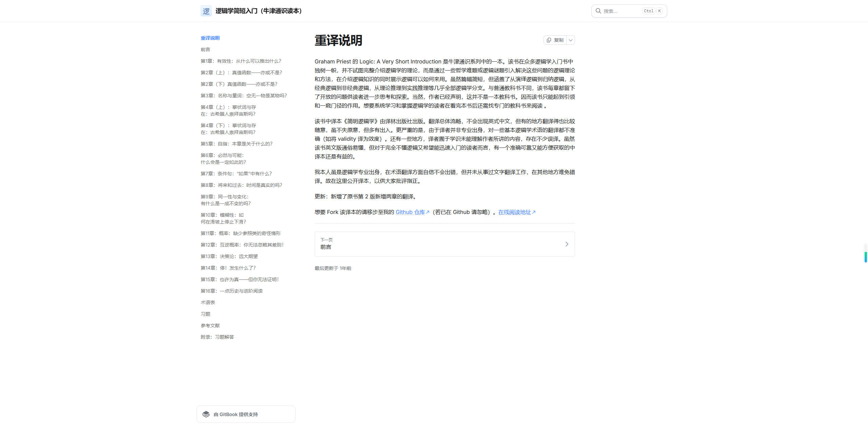Open 附录：习题解答 in the sidebar

[x=217, y=337]
